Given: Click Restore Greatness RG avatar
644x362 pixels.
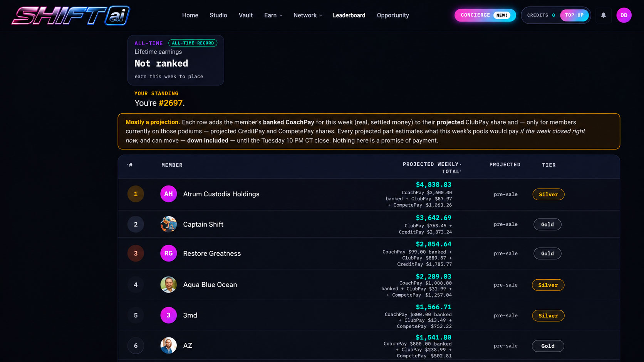Looking at the screenshot, I should click(x=169, y=253).
